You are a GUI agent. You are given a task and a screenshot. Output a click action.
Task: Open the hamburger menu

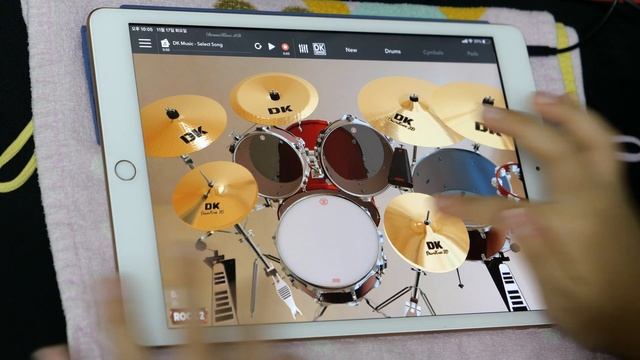[144, 43]
